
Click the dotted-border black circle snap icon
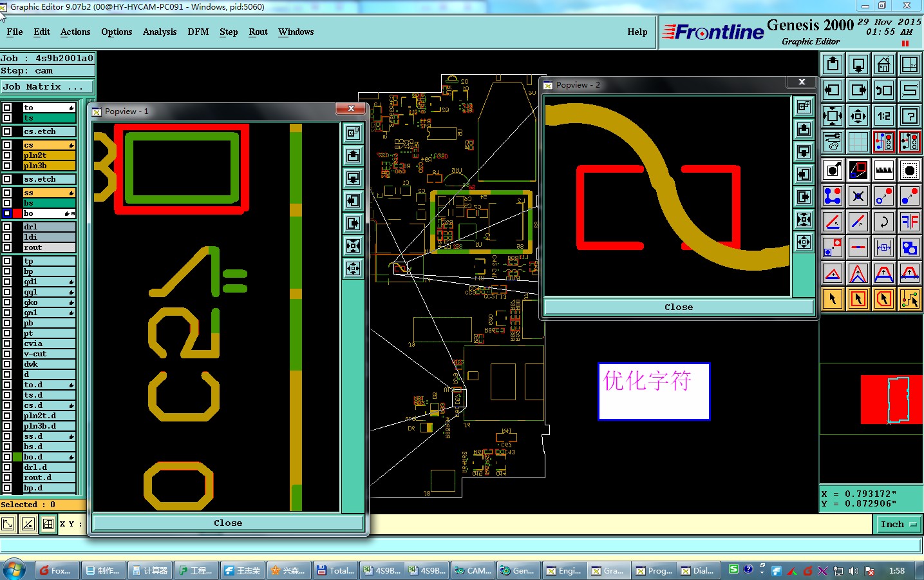[x=910, y=170]
